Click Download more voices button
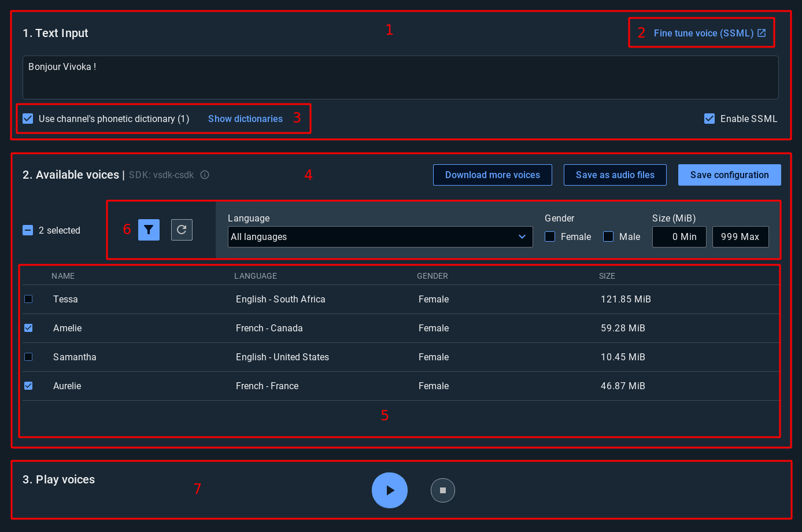 click(x=492, y=175)
